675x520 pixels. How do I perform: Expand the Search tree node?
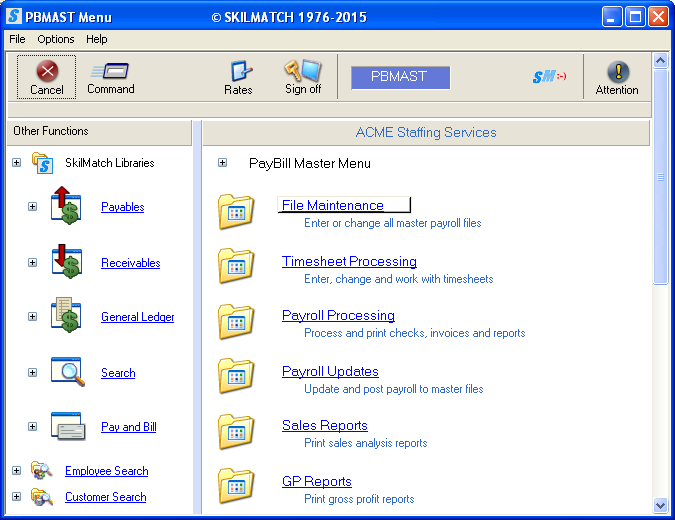tap(32, 372)
